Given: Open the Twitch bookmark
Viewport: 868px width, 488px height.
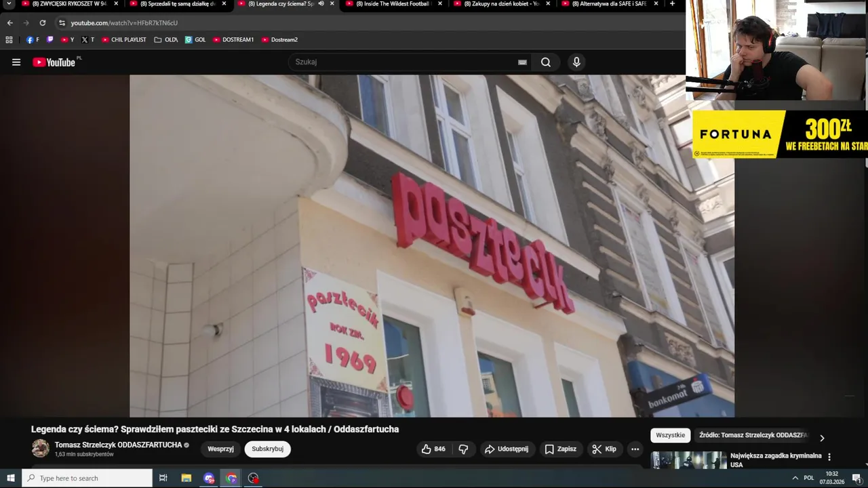Looking at the screenshot, I should tap(50, 40).
